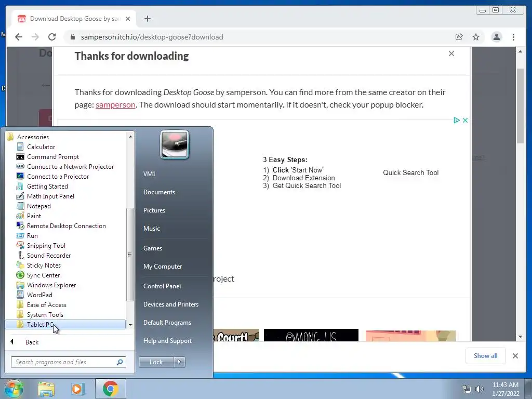532x399 pixels.
Task: Open Devices and Printers
Action: tap(170, 304)
